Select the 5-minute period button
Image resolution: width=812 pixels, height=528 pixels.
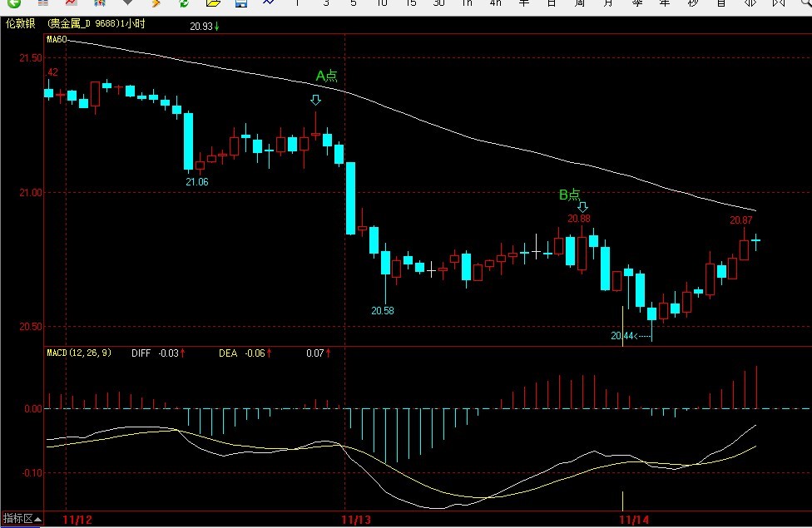pos(354,3)
